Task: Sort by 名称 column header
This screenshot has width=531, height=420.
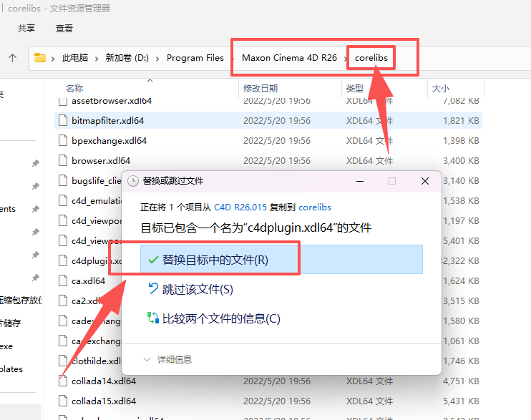Action: pyautogui.click(x=74, y=89)
